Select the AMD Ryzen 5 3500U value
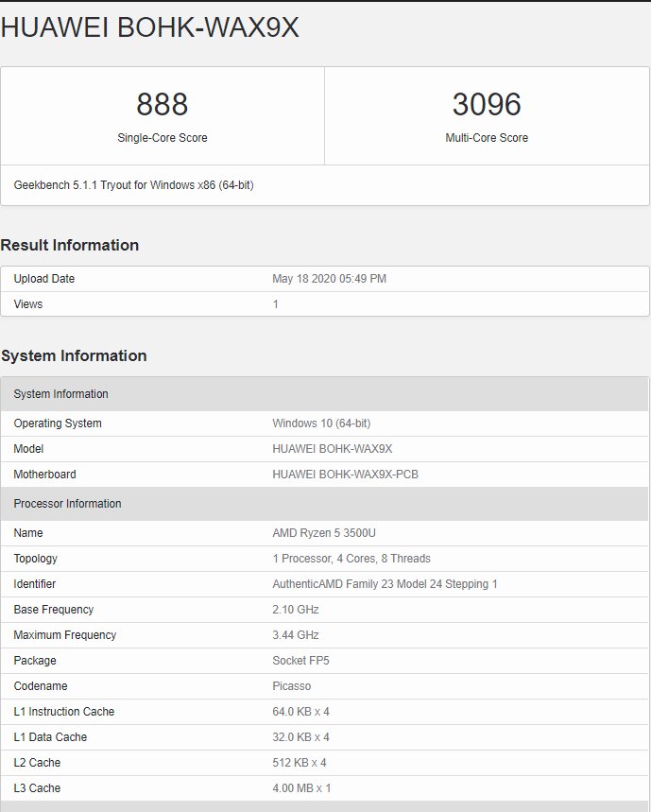Viewport: 651px width, 812px height. pyautogui.click(x=324, y=533)
